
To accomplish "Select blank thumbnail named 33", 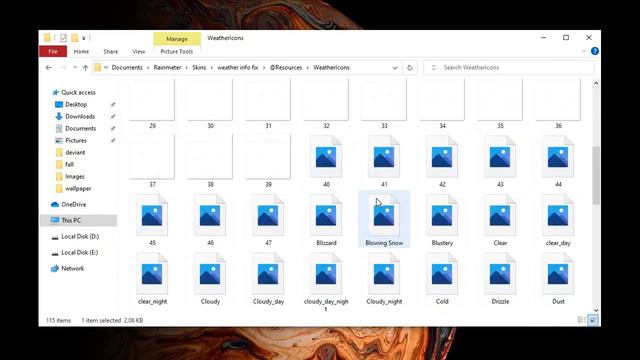I will (384, 104).
